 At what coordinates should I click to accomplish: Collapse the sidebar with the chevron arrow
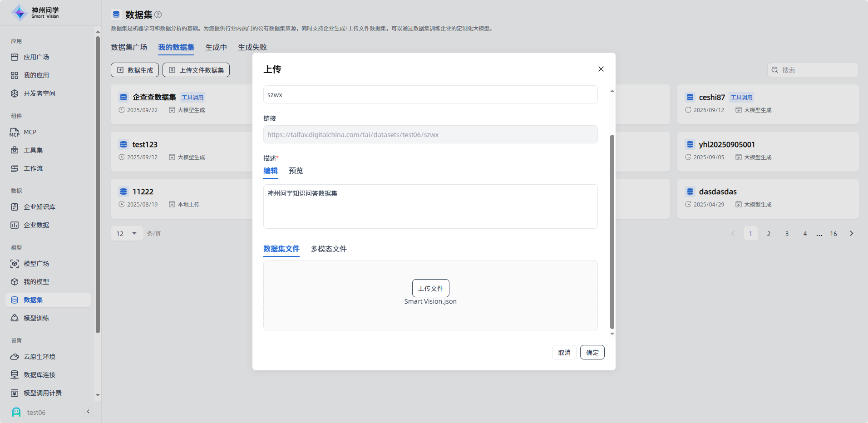88,412
